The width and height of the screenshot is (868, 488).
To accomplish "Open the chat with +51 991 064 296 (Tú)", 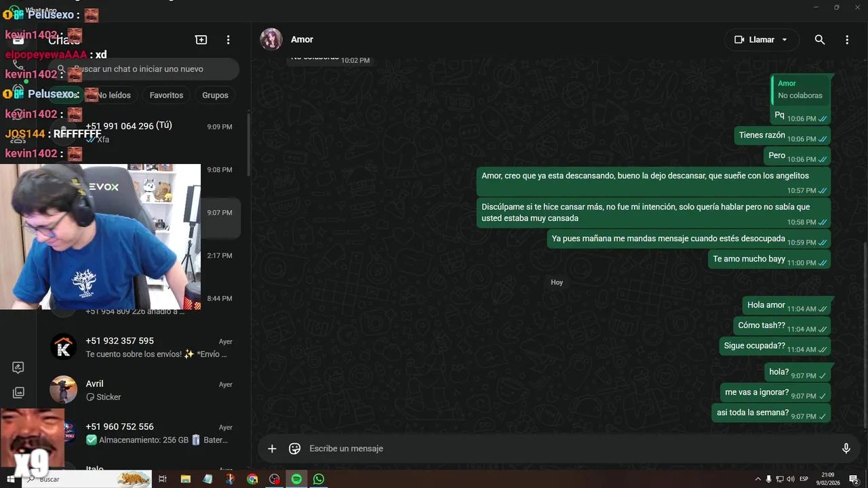I will click(x=144, y=132).
